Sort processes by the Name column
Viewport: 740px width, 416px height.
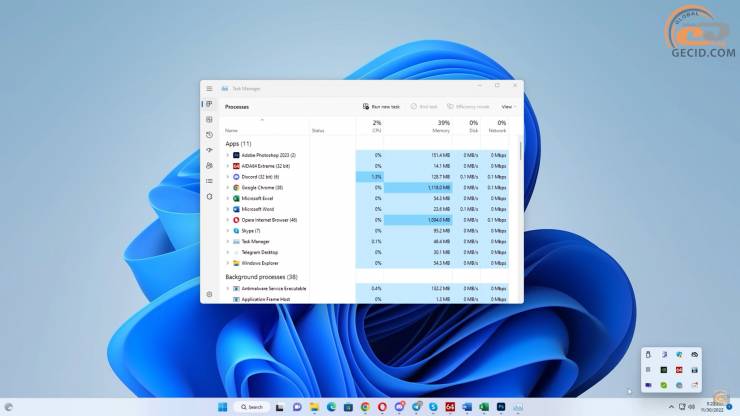click(231, 130)
